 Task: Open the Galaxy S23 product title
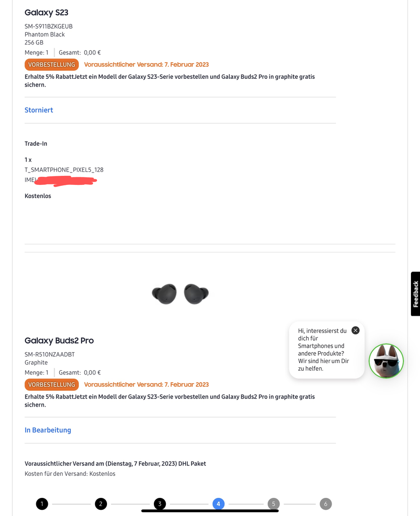pyautogui.click(x=46, y=12)
